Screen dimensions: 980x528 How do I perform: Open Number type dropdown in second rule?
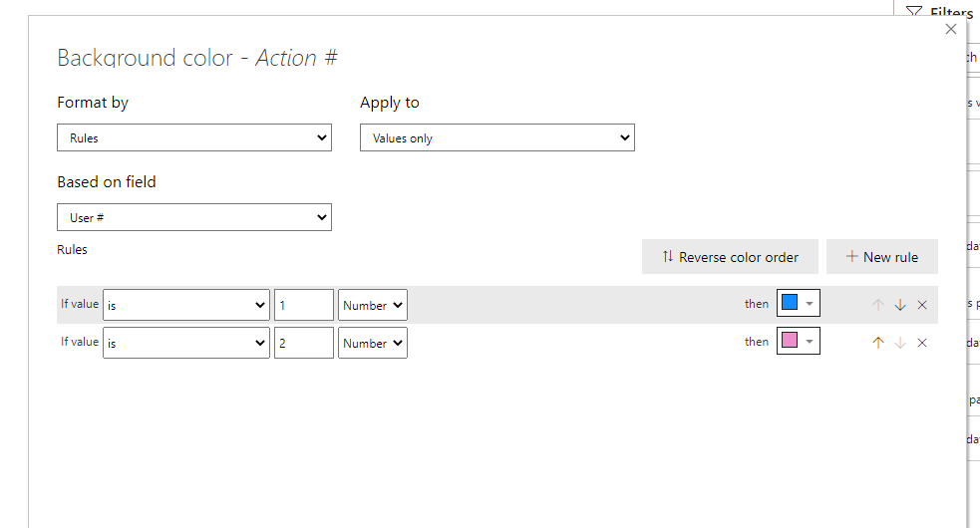(x=373, y=343)
